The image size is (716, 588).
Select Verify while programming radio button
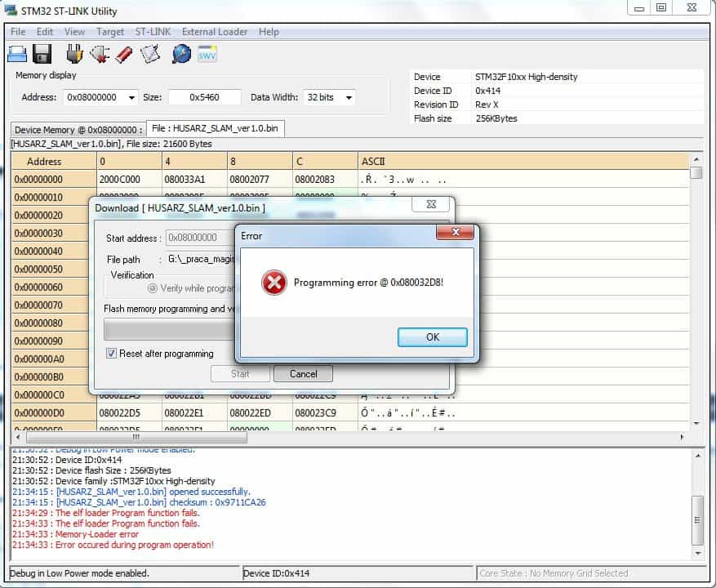(153, 288)
